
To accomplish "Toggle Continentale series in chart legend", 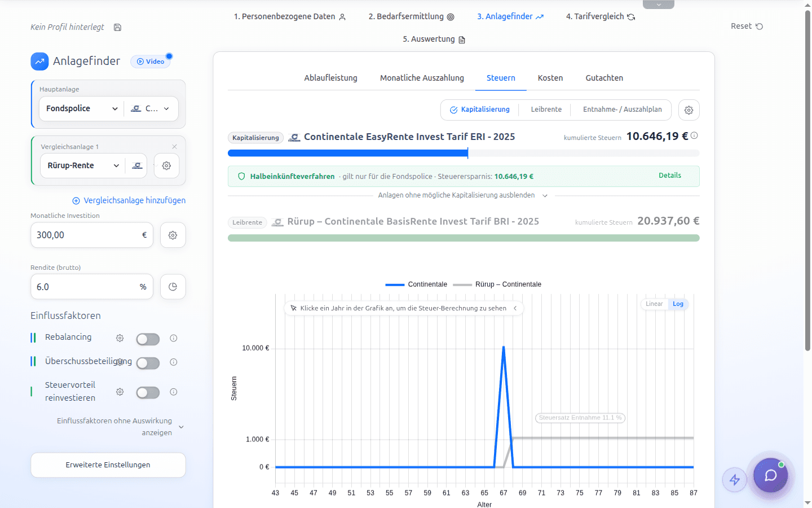I will coord(416,284).
